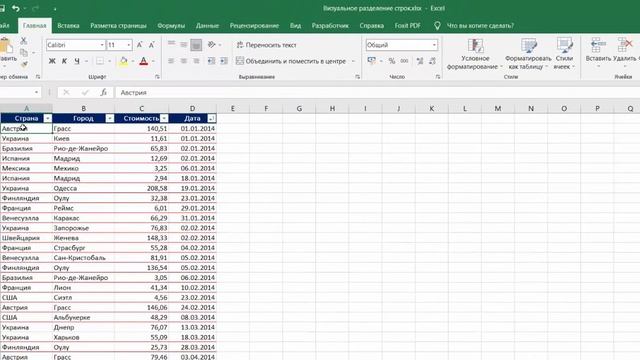640x360 pixels.
Task: Open Условное форматирование menu
Action: (475, 54)
